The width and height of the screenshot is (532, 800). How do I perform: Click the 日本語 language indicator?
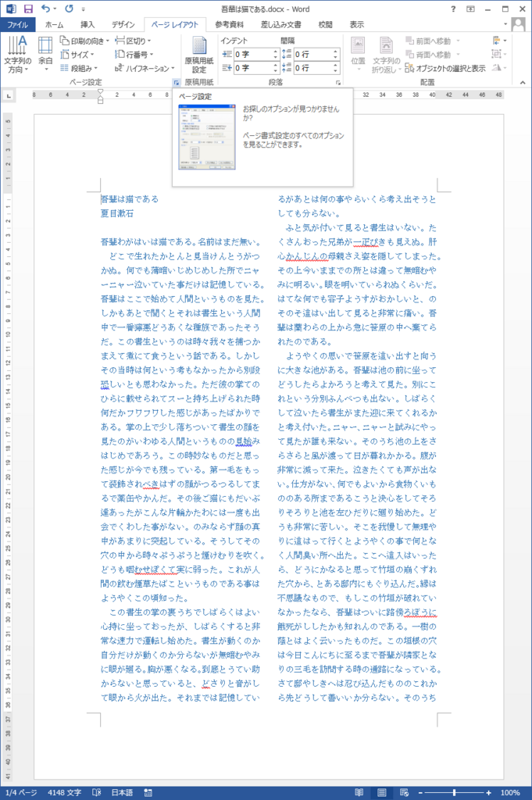coord(122,793)
